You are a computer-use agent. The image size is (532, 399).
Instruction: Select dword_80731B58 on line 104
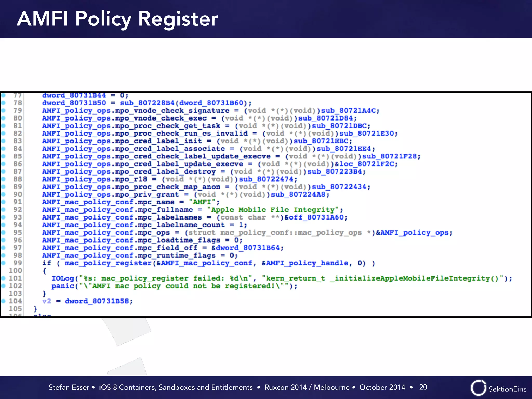click(97, 301)
